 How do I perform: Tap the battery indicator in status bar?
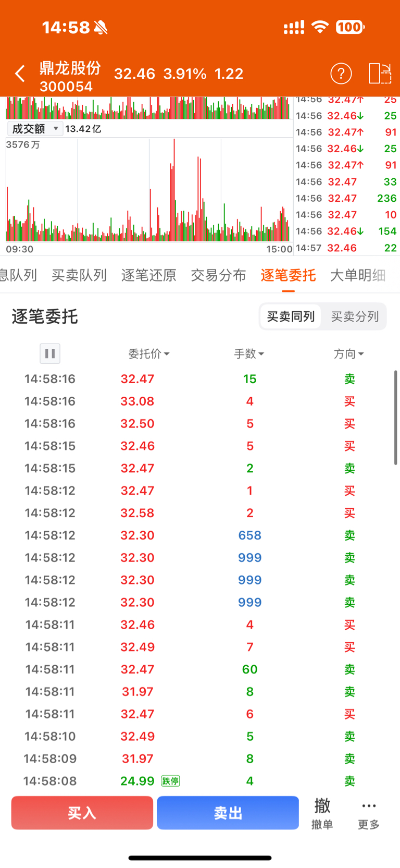(x=350, y=27)
